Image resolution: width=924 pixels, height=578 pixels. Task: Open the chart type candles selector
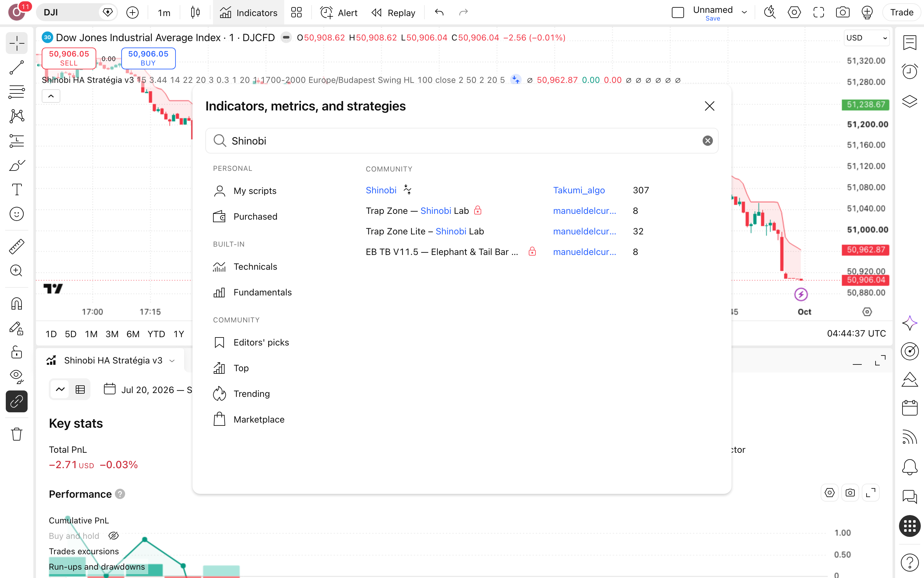[x=195, y=13]
